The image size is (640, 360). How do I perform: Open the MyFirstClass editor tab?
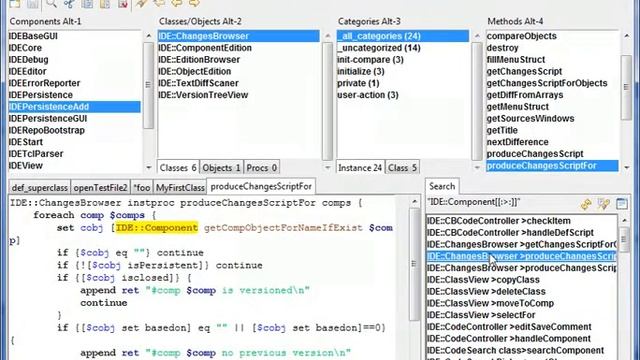180,187
